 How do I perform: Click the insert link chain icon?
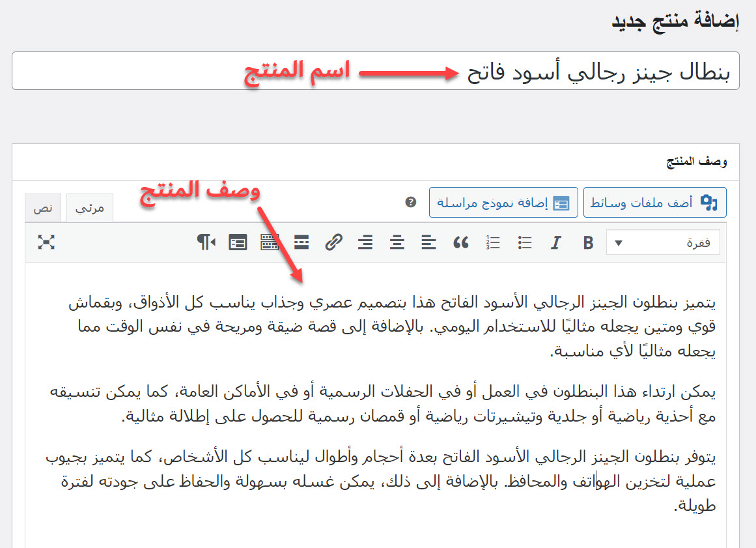333,243
